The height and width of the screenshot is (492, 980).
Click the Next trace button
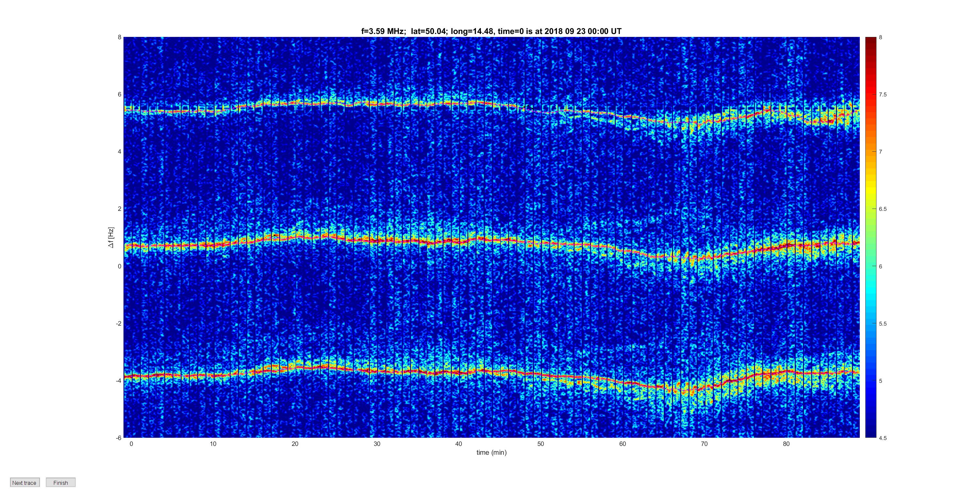pos(25,483)
